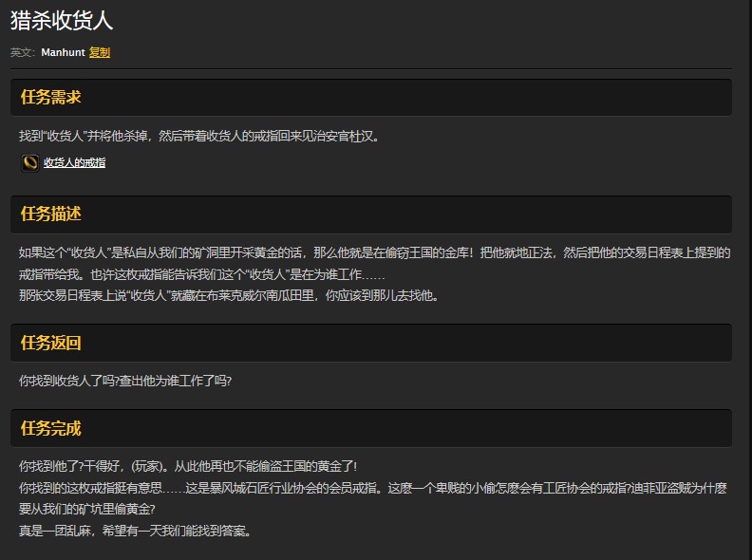752x560 pixels.
Task: Click the 任务描述 section header
Action: point(51,215)
